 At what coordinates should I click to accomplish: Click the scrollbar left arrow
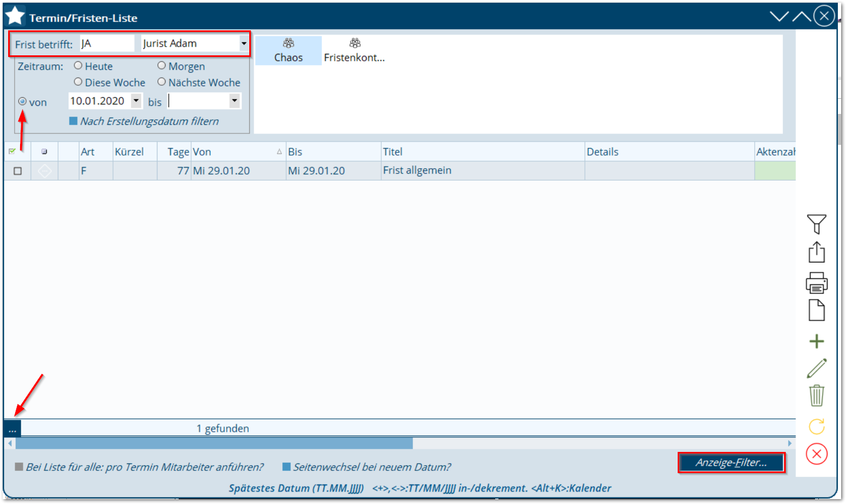pyautogui.click(x=10, y=443)
